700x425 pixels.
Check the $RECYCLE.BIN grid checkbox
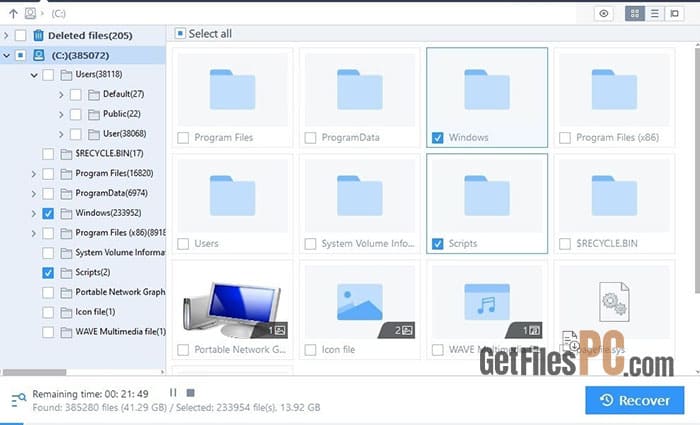pyautogui.click(x=565, y=244)
